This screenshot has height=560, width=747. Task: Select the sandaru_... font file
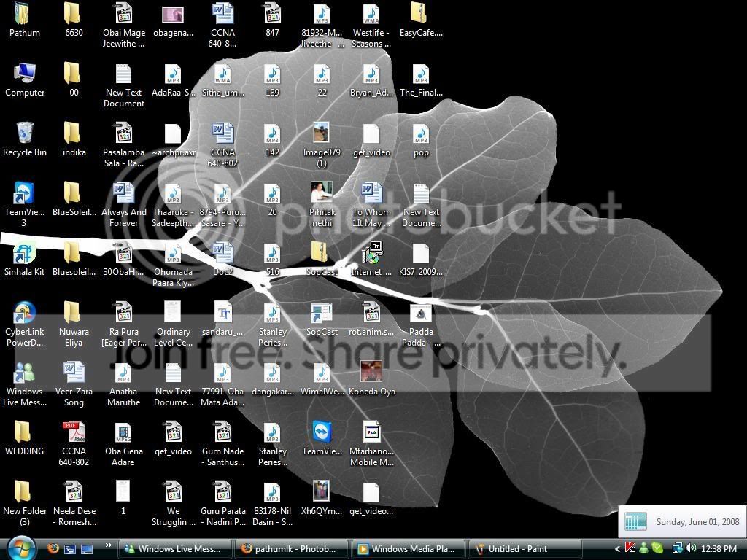(x=223, y=313)
